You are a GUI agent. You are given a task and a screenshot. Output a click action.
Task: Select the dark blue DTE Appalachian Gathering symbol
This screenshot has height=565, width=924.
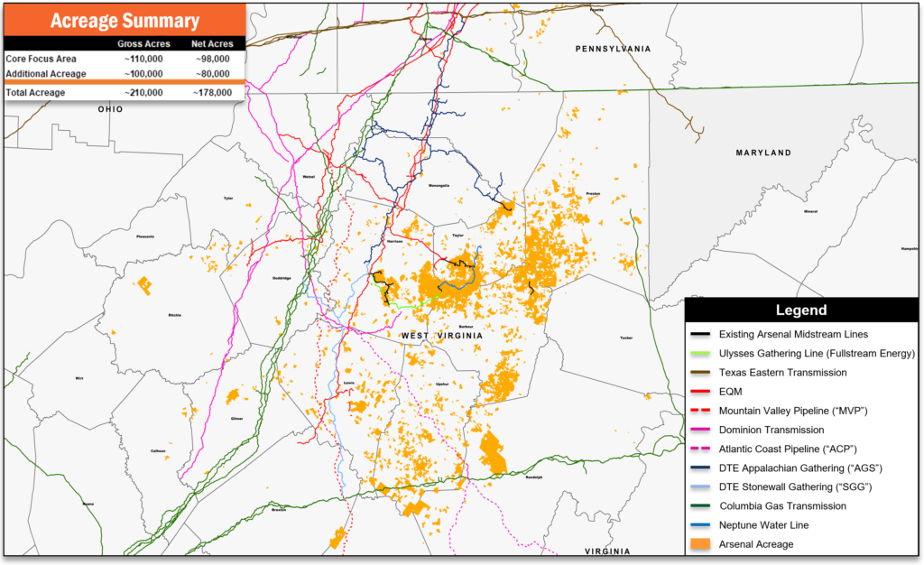(699, 468)
